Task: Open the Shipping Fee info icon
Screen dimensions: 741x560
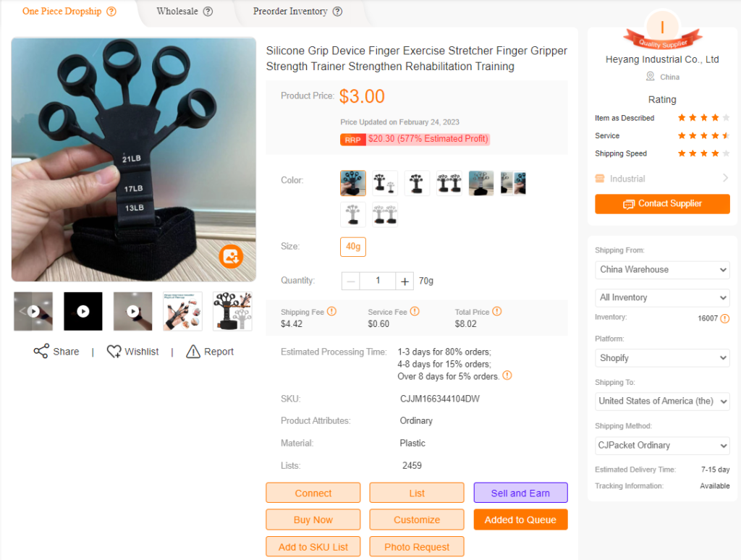Action: point(331,311)
